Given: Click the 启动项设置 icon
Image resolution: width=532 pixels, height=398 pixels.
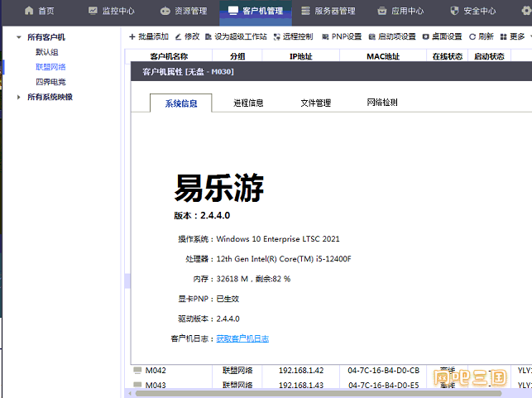Looking at the screenshot, I should pyautogui.click(x=371, y=36).
